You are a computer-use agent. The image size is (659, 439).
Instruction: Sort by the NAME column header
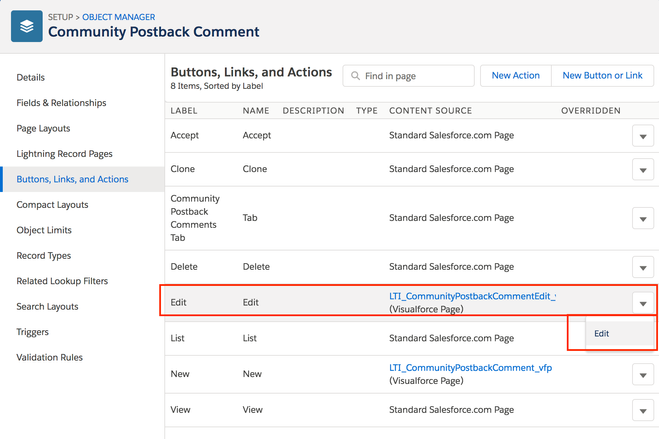point(256,111)
